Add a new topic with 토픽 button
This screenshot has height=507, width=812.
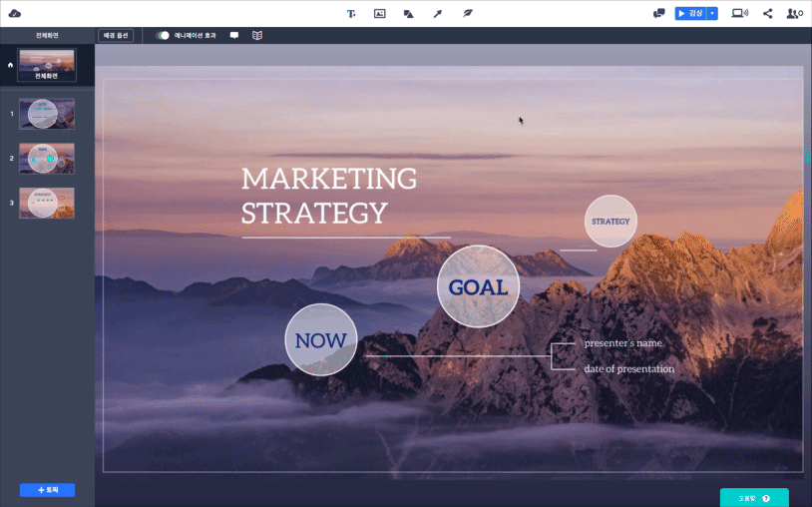pos(47,490)
